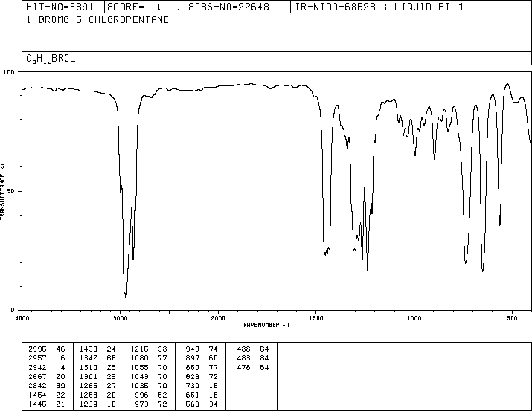Select peak value 1268 in the table
532x411 pixels.
click(89, 395)
